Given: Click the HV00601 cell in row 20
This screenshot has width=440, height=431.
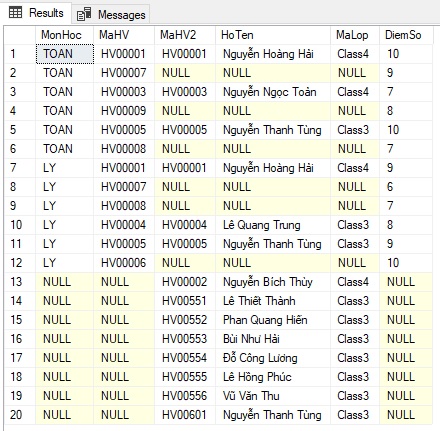Looking at the screenshot, I should click(185, 415).
